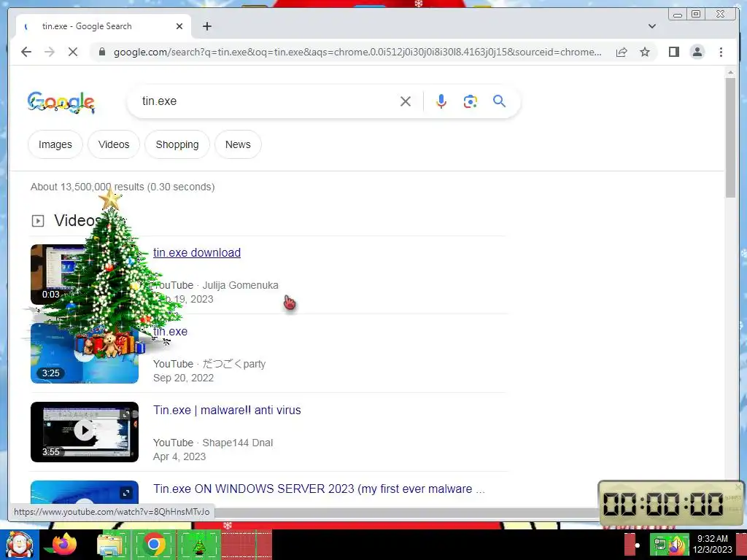Click YouTube · Julija Gomenuka source text
The width and height of the screenshot is (747, 560).
point(216,285)
